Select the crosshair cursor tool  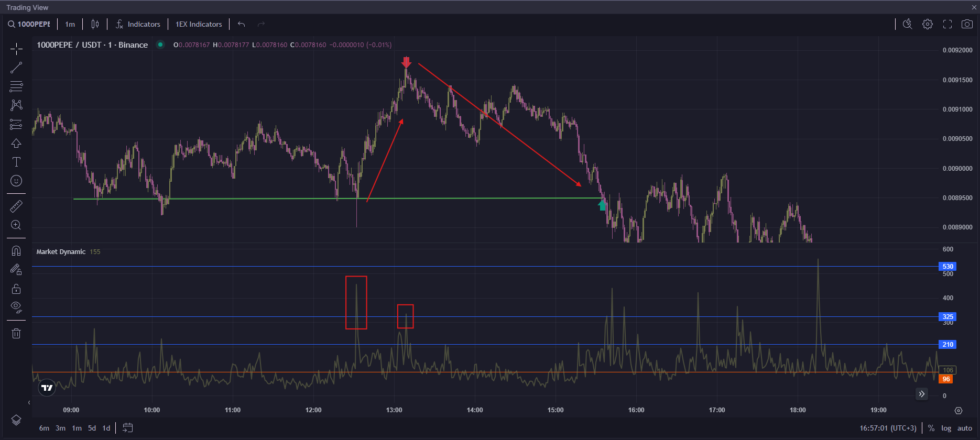click(x=16, y=49)
